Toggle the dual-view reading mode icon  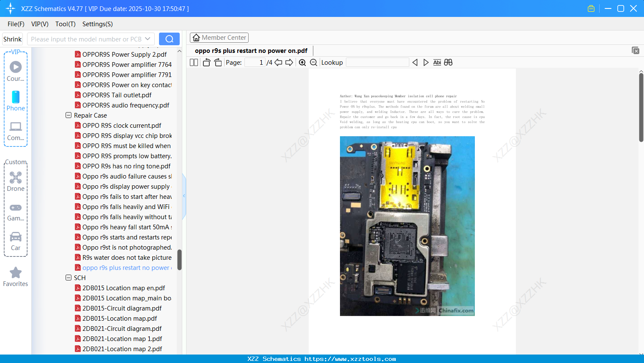tap(448, 62)
